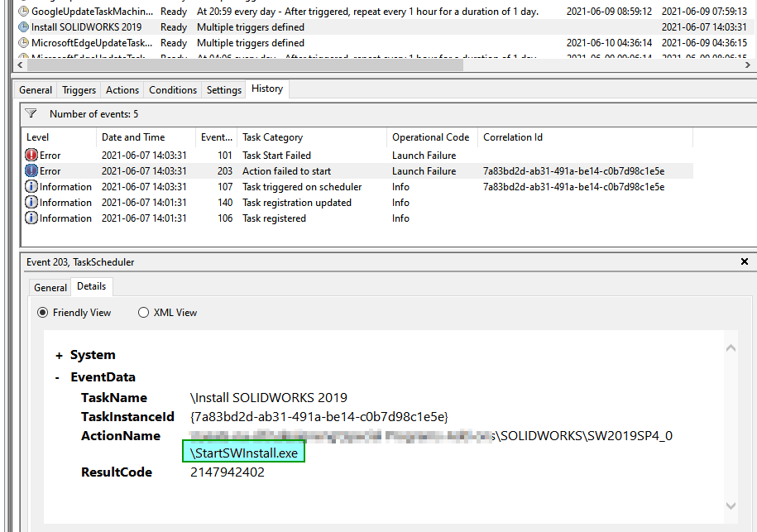
Task: Click the red error icon for event 101
Action: pyautogui.click(x=31, y=155)
